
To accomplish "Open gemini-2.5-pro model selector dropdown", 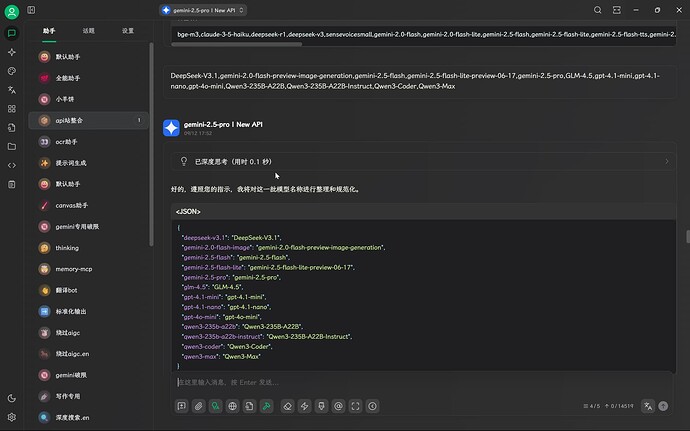I will (203, 10).
